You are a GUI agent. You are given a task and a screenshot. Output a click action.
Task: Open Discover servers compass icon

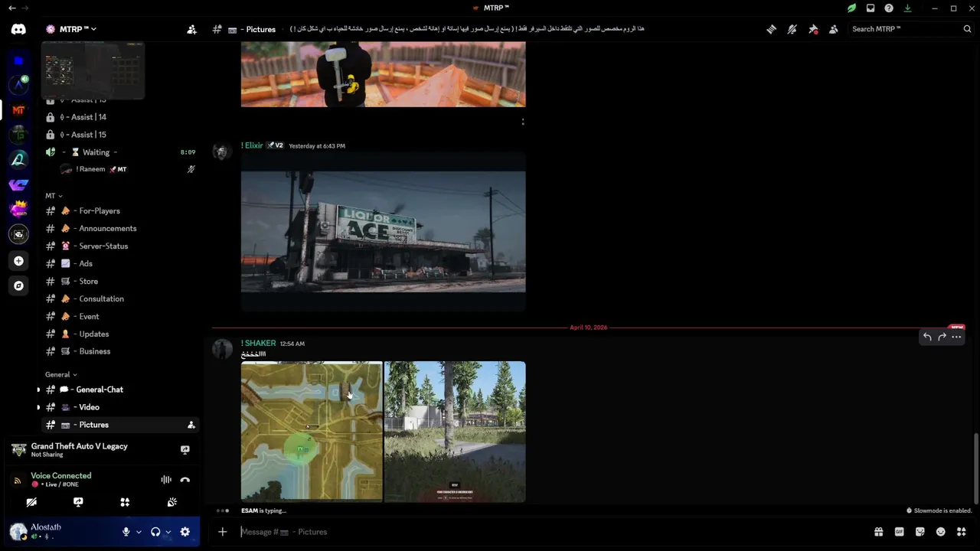(18, 285)
